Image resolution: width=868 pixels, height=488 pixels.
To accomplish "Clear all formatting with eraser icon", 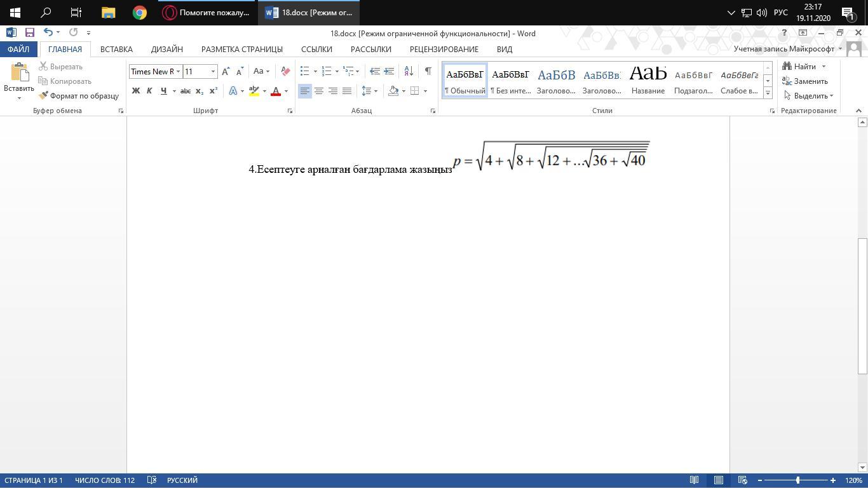I will (285, 71).
